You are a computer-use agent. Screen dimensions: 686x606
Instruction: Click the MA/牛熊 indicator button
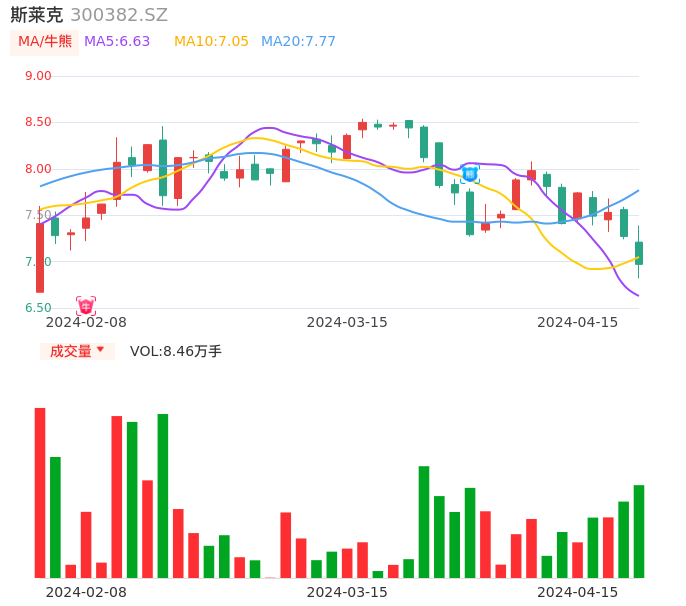[45, 42]
